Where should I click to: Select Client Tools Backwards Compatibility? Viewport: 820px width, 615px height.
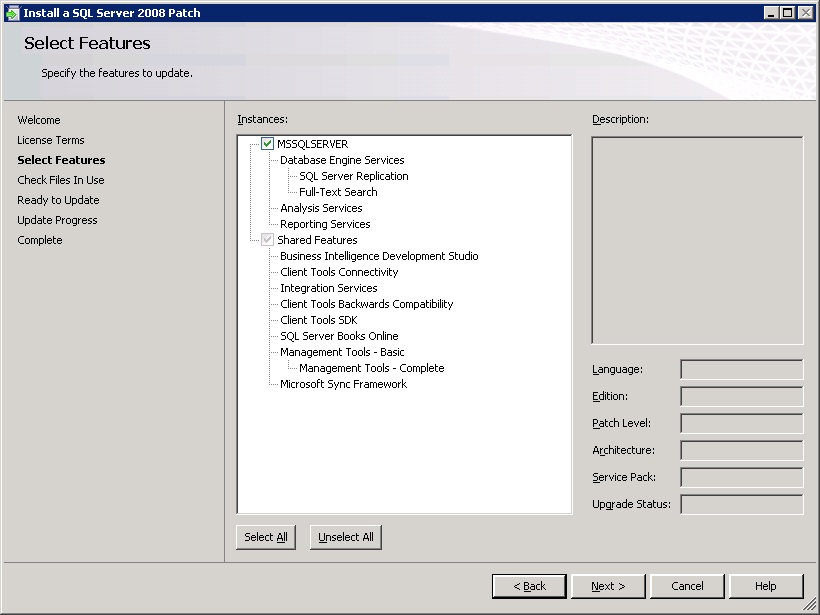click(x=367, y=304)
